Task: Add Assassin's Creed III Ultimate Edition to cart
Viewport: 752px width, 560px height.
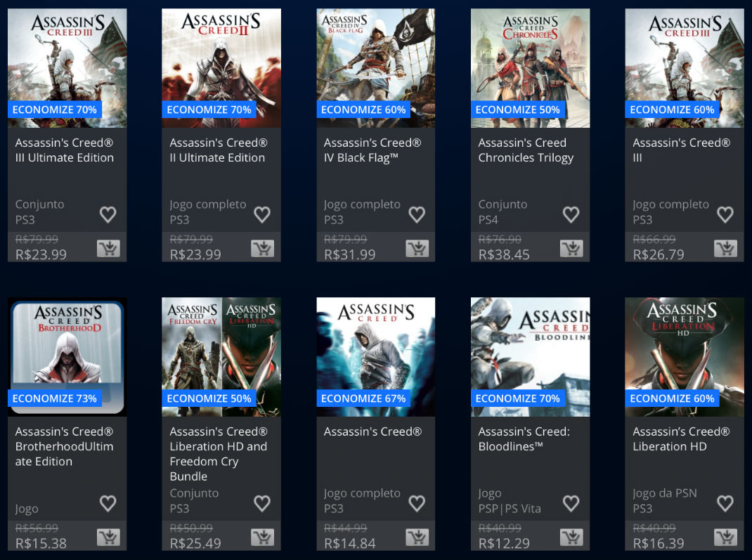Action: pos(109,248)
